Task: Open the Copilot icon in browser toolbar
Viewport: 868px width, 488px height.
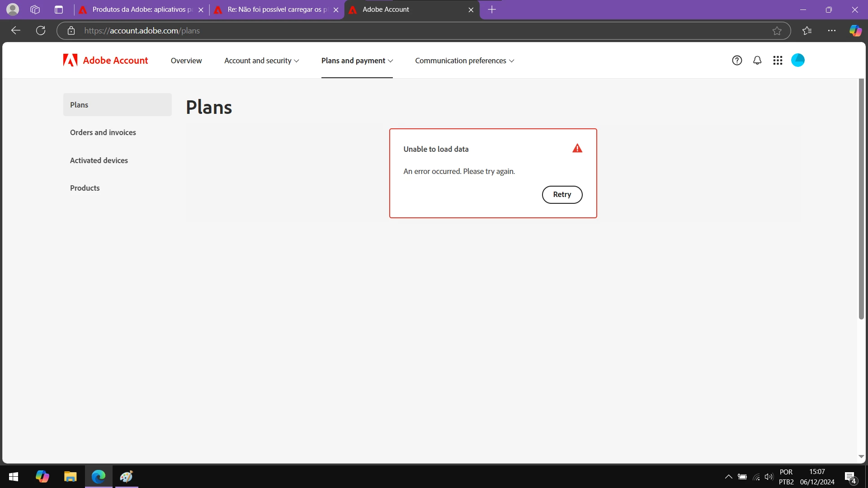Action: pyautogui.click(x=855, y=31)
